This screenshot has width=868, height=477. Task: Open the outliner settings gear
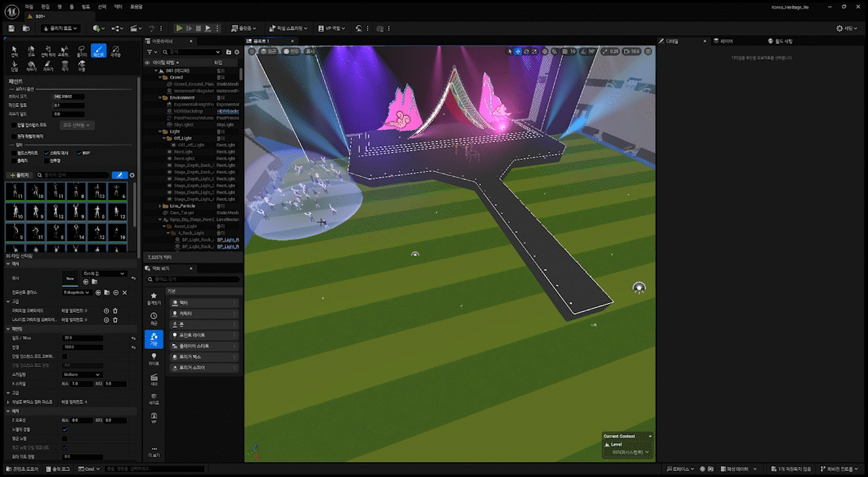click(x=237, y=51)
